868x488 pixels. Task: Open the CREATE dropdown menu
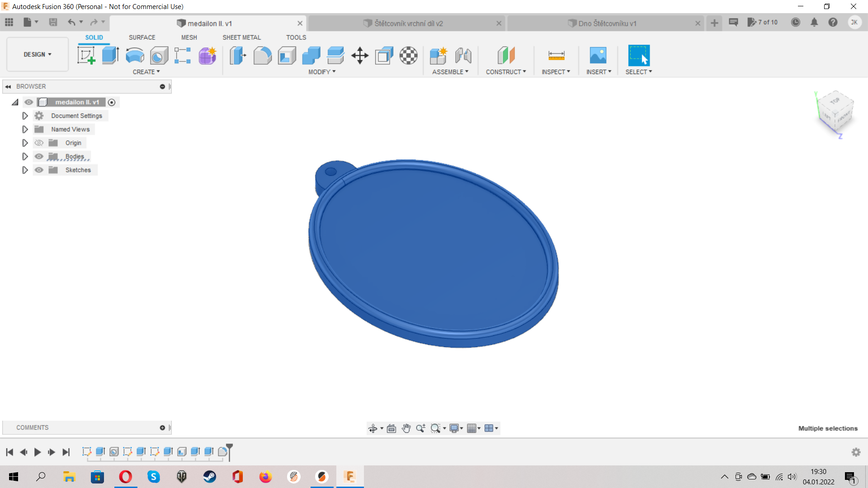(146, 72)
